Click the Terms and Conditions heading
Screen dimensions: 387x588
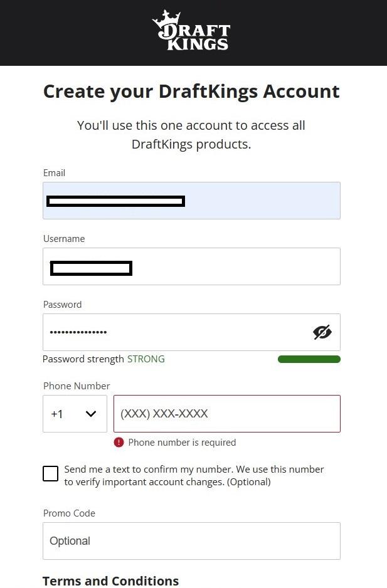pyautogui.click(x=111, y=581)
